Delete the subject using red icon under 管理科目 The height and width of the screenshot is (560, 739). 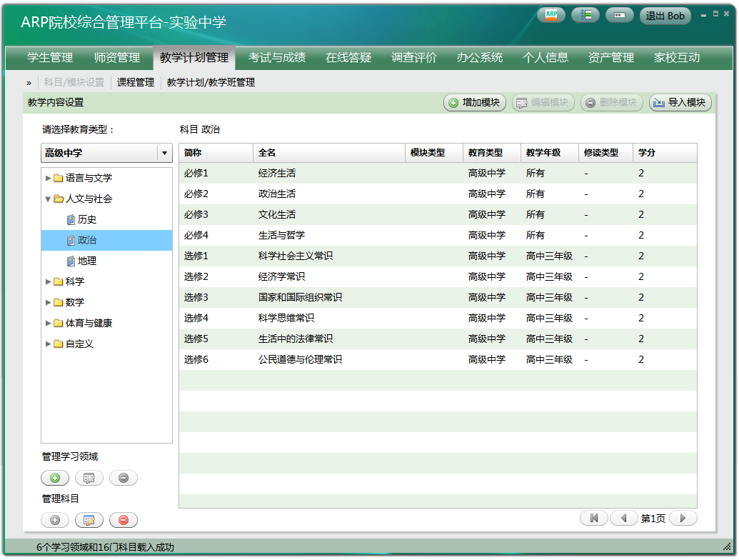pyautogui.click(x=124, y=520)
